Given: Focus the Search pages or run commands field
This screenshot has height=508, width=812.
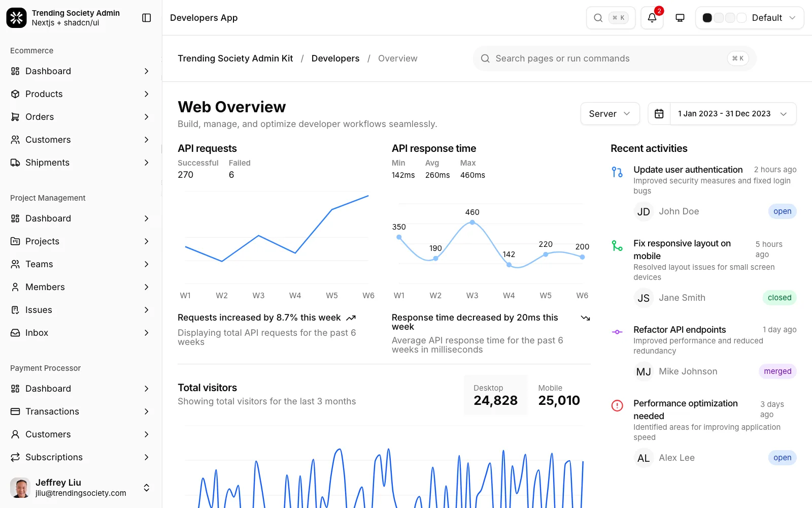Looking at the screenshot, I should tap(615, 58).
